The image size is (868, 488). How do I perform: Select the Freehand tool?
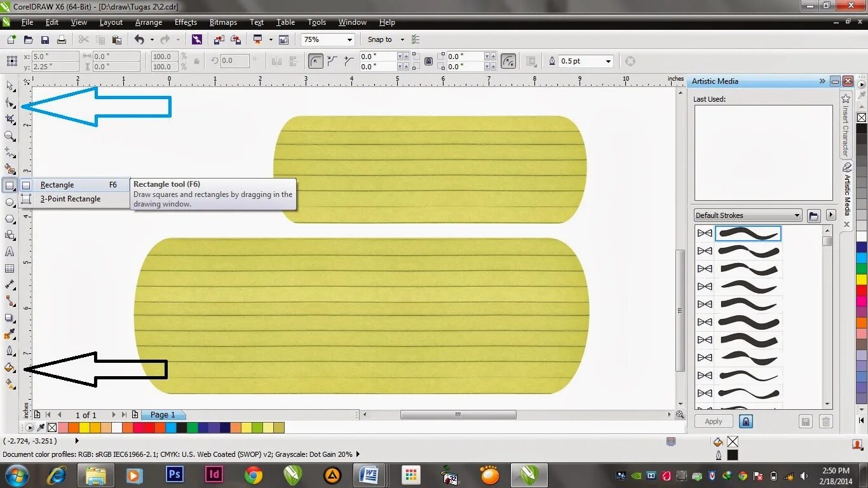click(x=10, y=152)
